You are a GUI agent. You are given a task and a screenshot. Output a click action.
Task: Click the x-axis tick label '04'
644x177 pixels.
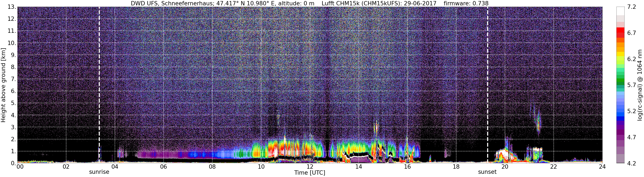pos(115,167)
